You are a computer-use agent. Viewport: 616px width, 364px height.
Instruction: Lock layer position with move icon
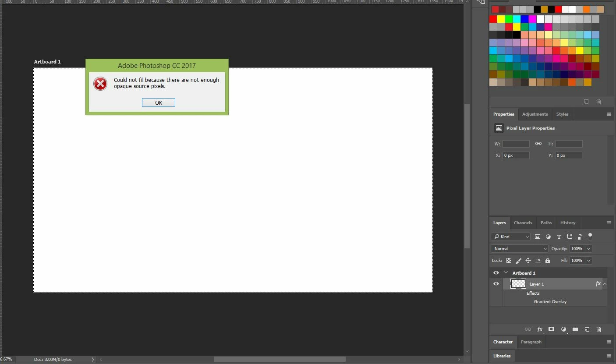click(528, 261)
